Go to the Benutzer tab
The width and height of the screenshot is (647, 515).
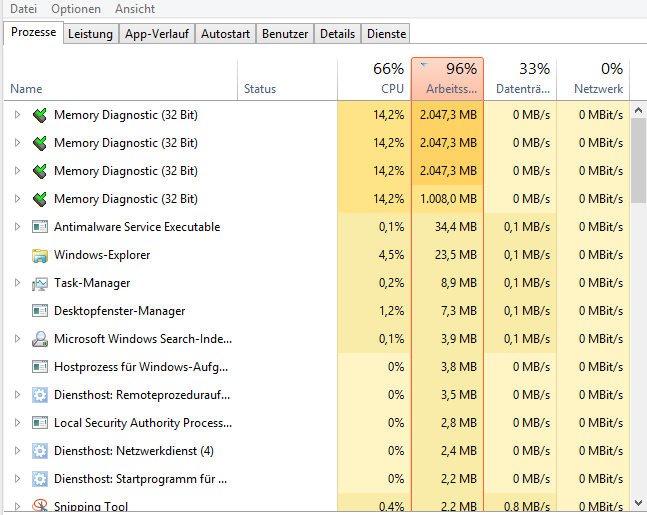pos(285,34)
